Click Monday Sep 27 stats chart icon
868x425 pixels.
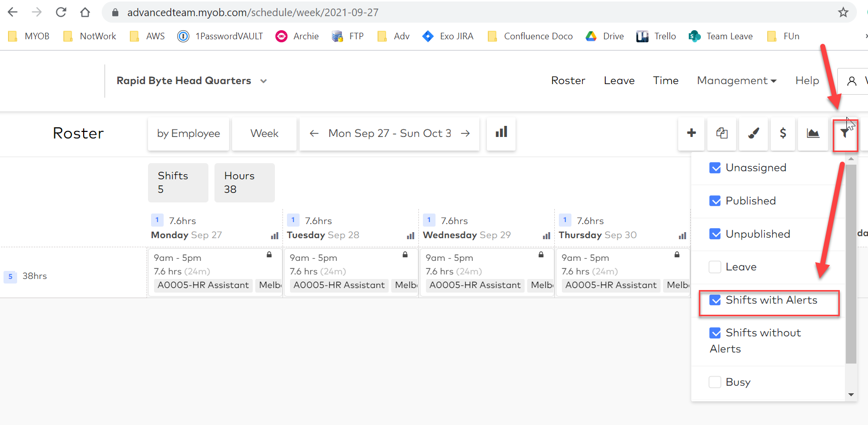tap(274, 236)
